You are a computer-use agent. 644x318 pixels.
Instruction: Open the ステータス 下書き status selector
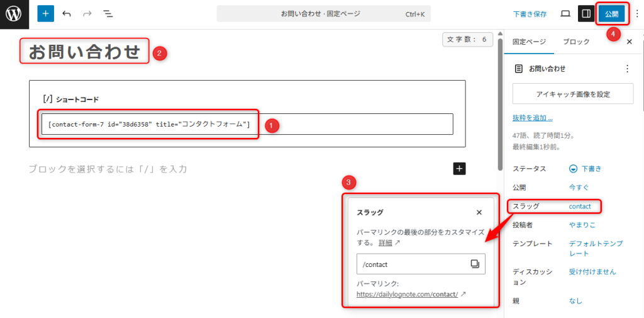[x=586, y=169]
